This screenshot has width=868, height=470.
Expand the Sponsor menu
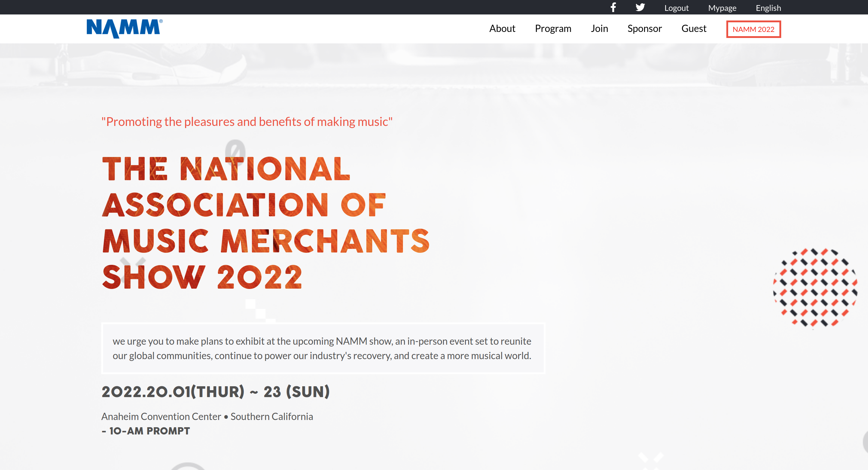coord(644,29)
